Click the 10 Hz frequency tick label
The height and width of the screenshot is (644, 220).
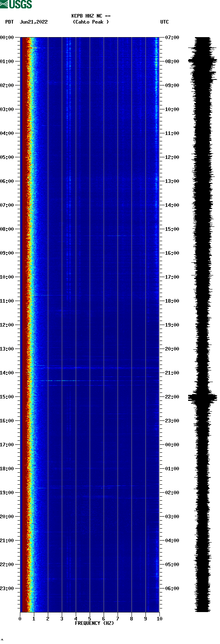tap(159, 619)
